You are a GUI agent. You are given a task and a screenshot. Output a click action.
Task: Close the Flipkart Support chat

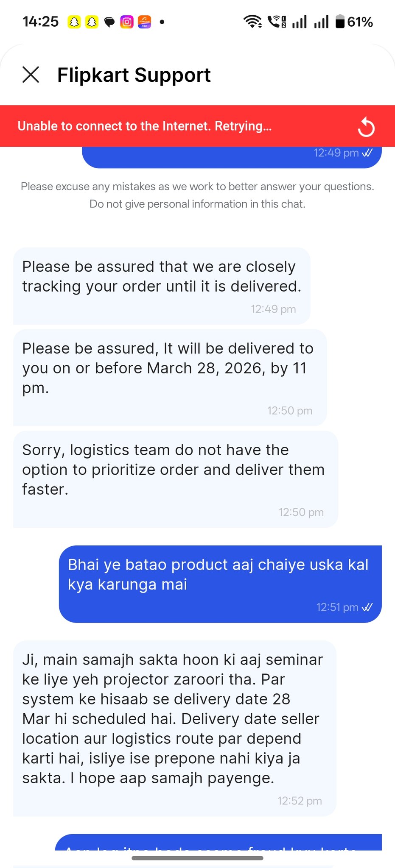tap(31, 75)
